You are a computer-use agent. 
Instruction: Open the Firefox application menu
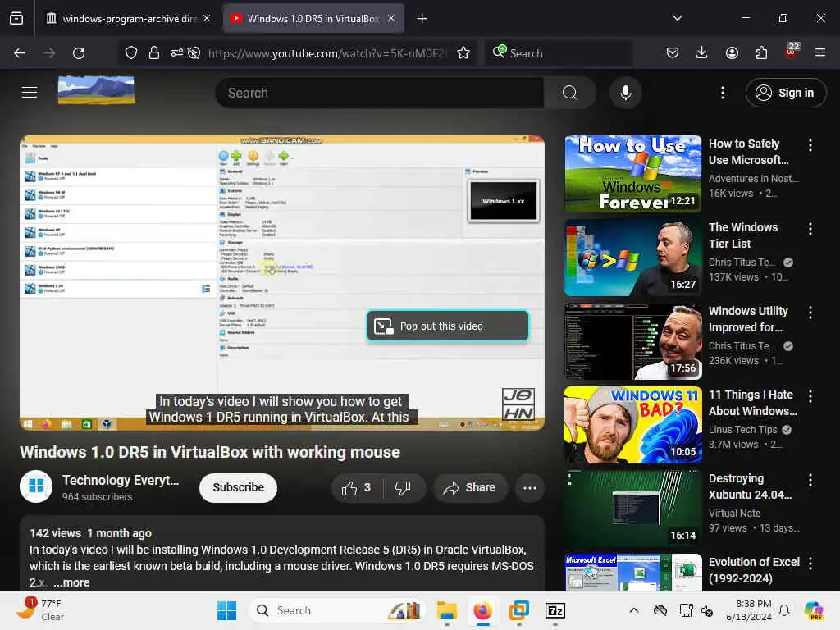pyautogui.click(x=820, y=52)
